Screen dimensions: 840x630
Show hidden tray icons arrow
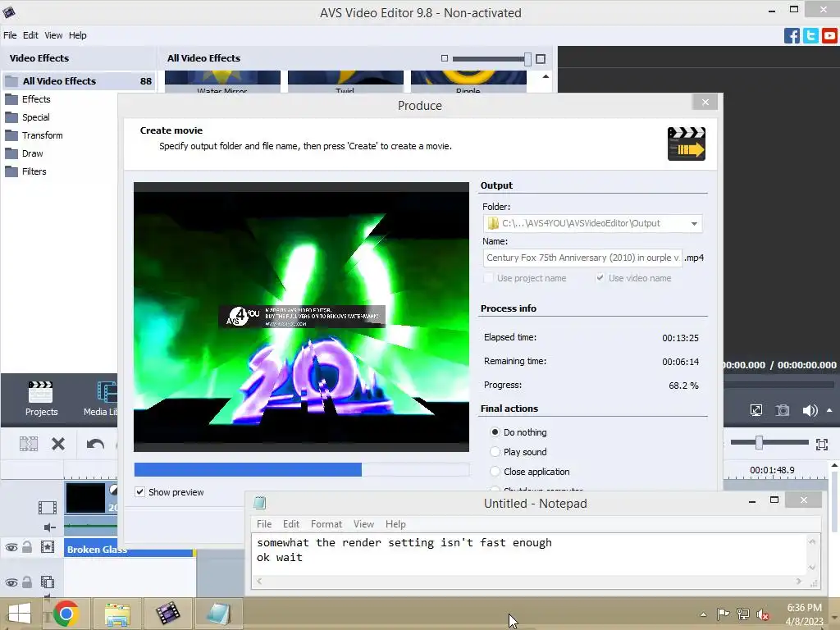pos(703,614)
